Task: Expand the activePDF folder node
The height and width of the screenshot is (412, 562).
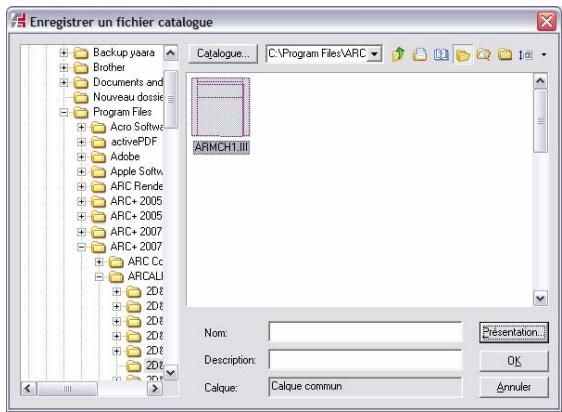Action: (x=81, y=142)
